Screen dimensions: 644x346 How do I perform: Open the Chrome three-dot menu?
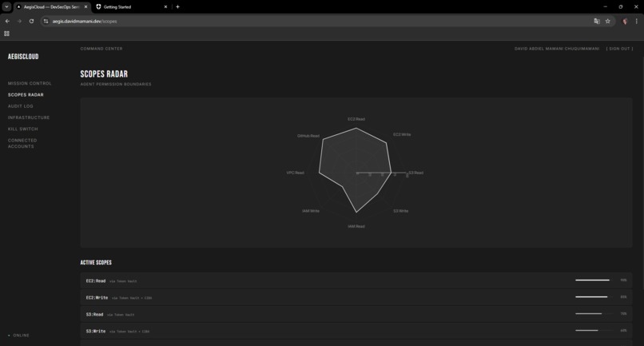[637, 21]
